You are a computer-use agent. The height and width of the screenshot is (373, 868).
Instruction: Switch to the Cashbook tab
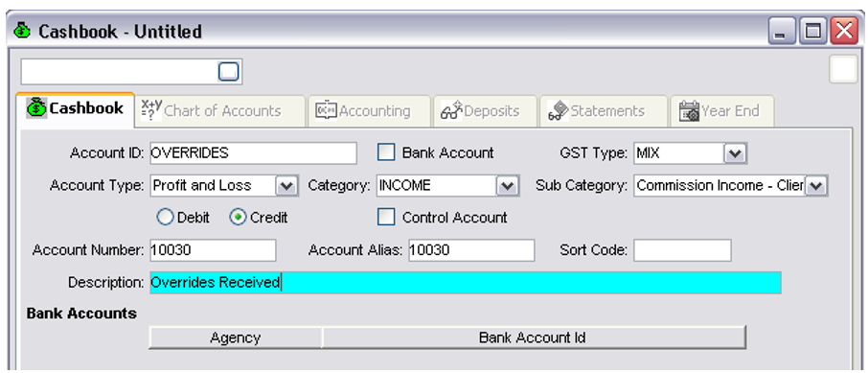pyautogui.click(x=75, y=108)
